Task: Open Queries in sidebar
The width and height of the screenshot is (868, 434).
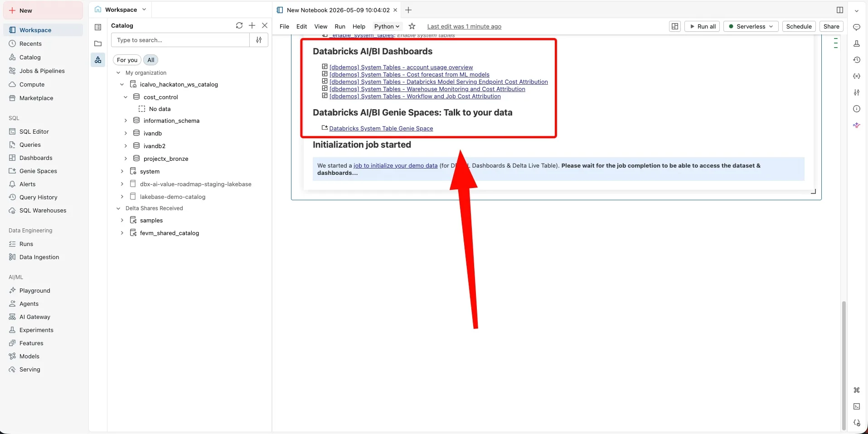Action: (43, 145)
